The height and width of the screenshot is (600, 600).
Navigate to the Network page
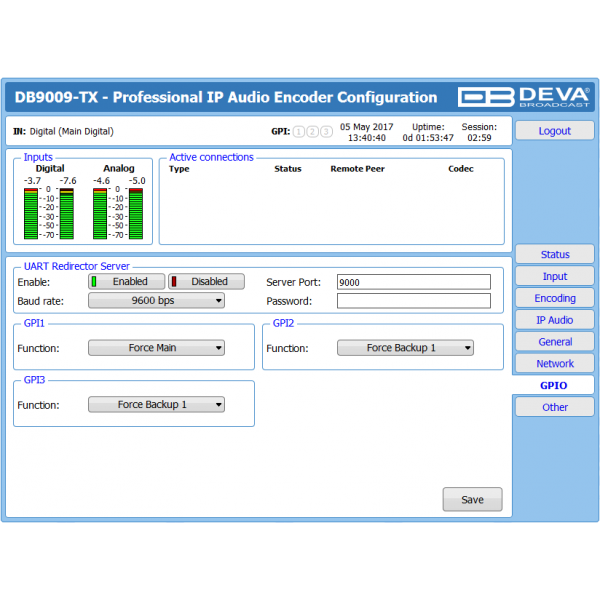point(554,363)
